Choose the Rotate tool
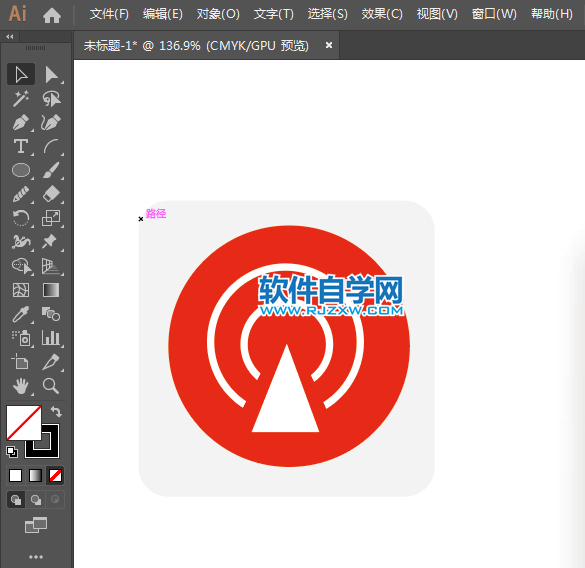Image resolution: width=585 pixels, height=568 pixels. (x=21, y=218)
